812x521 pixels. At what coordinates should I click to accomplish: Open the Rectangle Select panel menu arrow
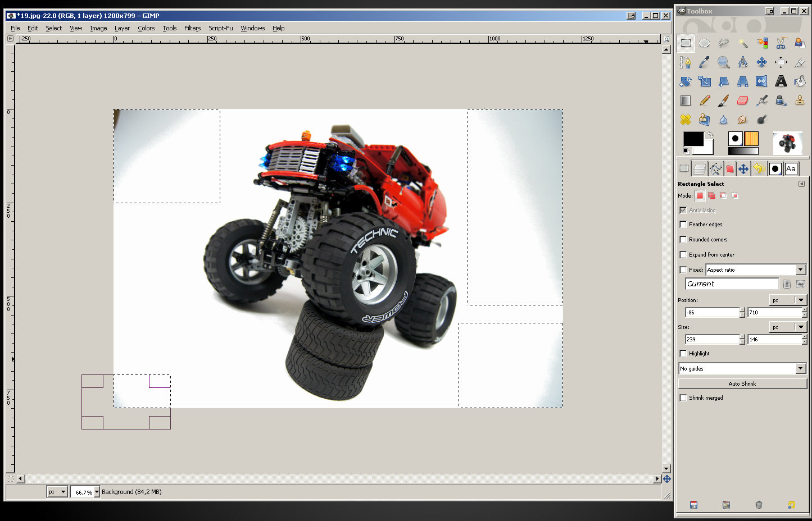pos(801,184)
